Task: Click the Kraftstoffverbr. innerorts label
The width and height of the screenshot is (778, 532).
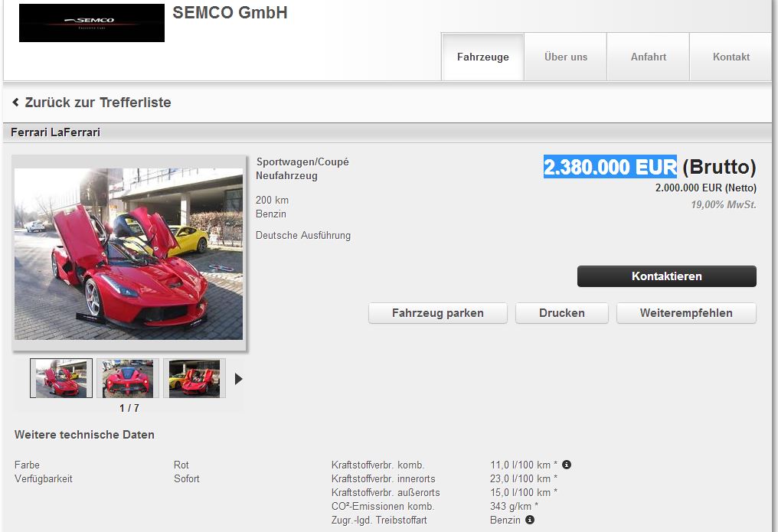Action: pos(383,479)
